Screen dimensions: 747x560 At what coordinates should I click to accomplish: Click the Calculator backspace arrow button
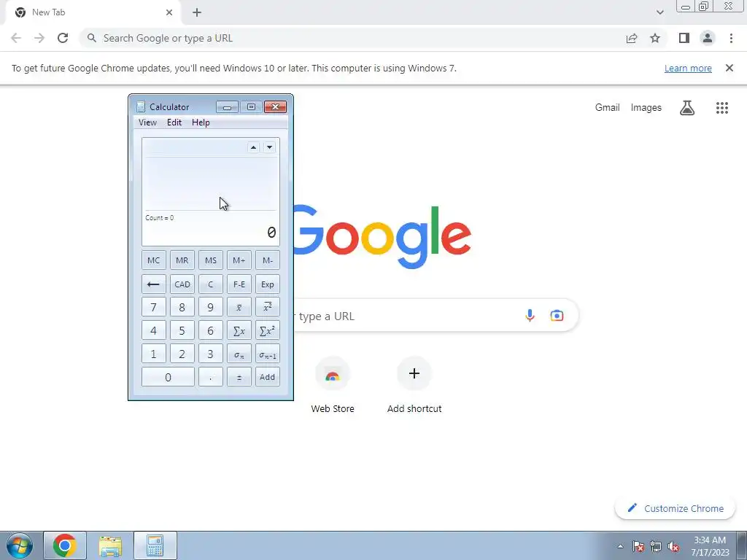[x=153, y=284]
